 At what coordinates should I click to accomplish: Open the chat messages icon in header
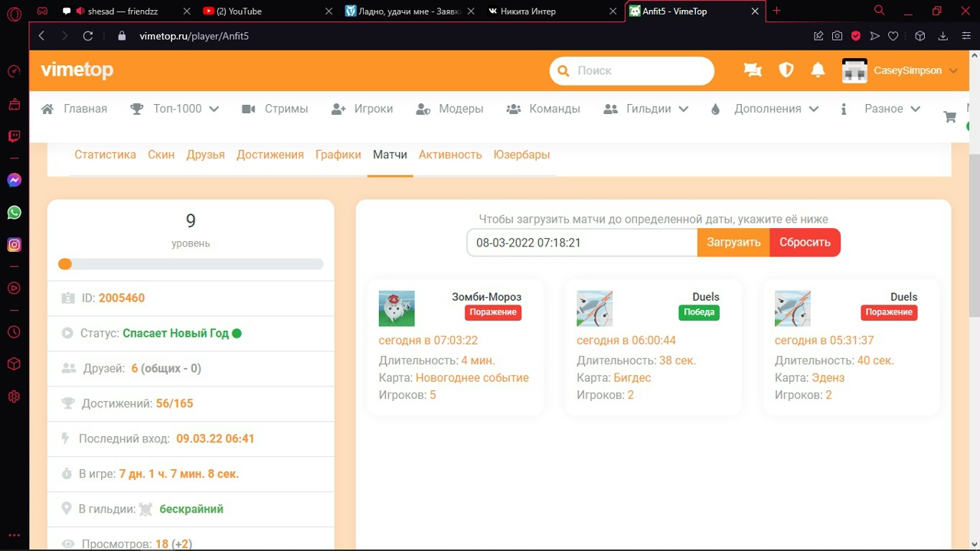point(753,70)
